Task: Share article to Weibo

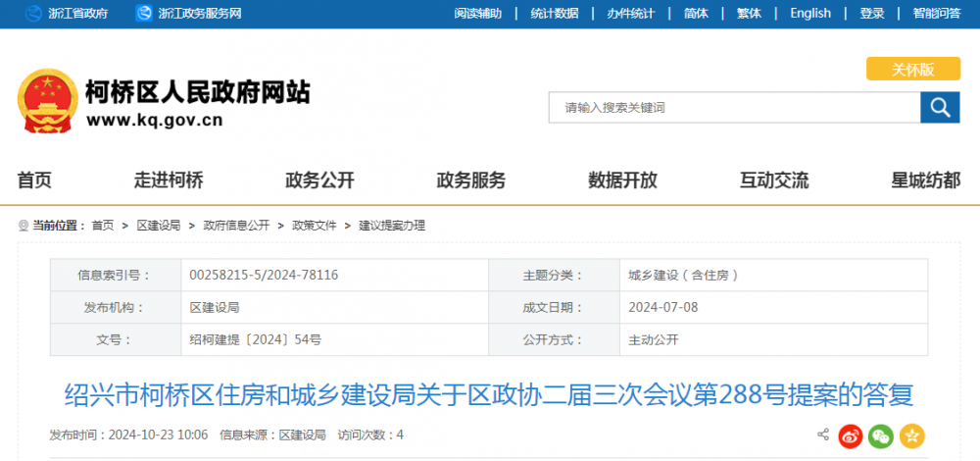Action: (x=850, y=435)
